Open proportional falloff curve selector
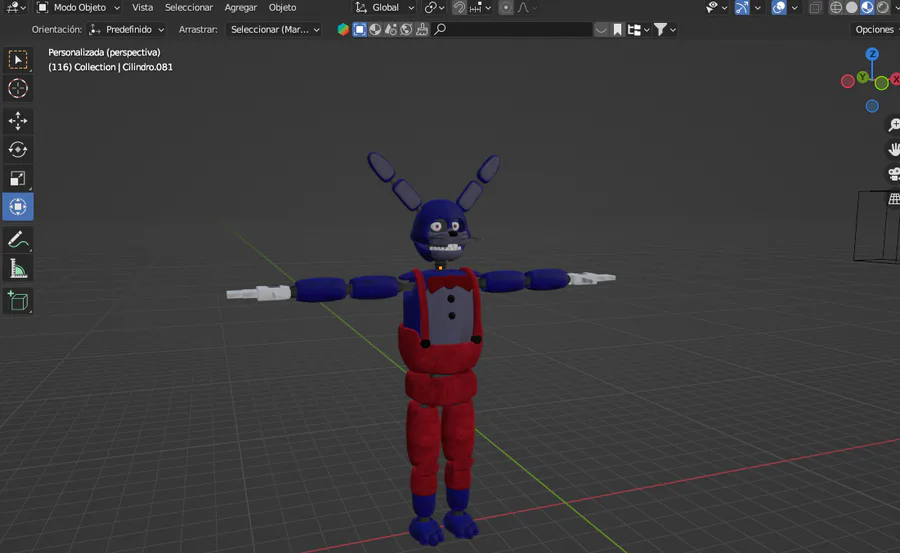The width and height of the screenshot is (900, 553). click(x=527, y=7)
